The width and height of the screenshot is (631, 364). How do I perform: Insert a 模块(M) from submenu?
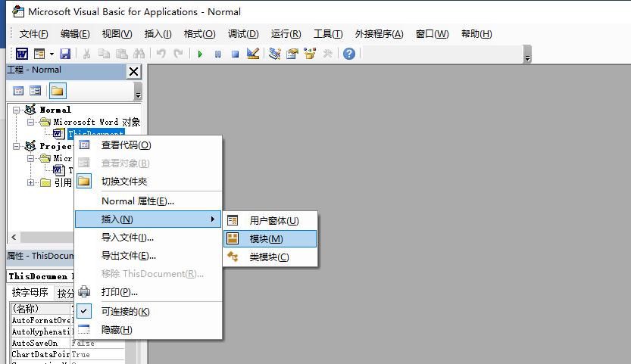pos(270,239)
